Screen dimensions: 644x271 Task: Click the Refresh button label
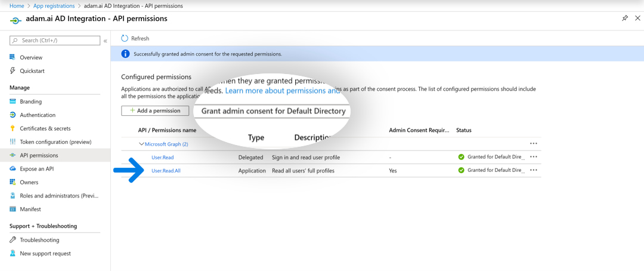(140, 38)
